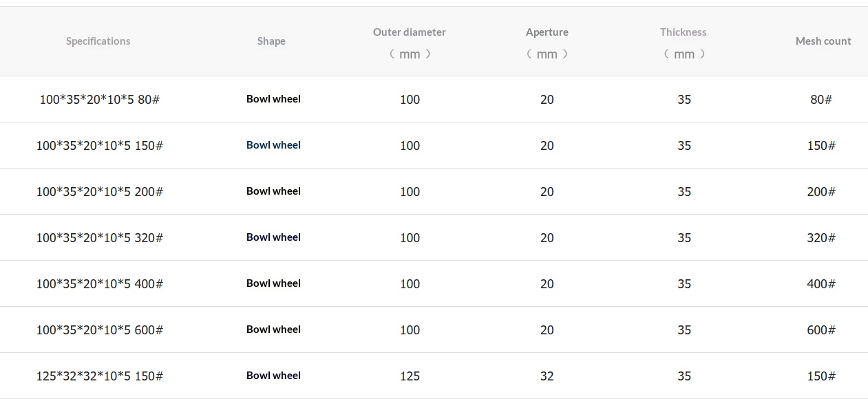Follow Bowl wheel link in 320# row

[x=273, y=237]
